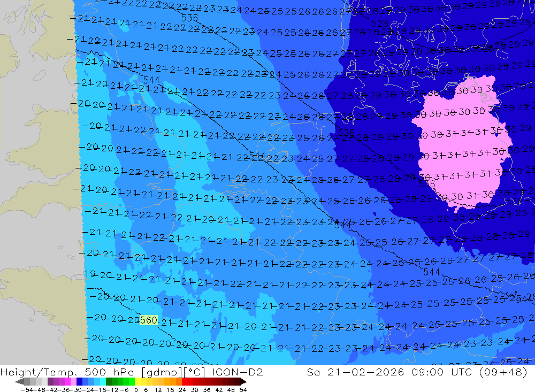Image resolution: width=535 pixels, height=392 pixels.
Task: Click the 'ICON-D2' model name
Action: coord(238,372)
